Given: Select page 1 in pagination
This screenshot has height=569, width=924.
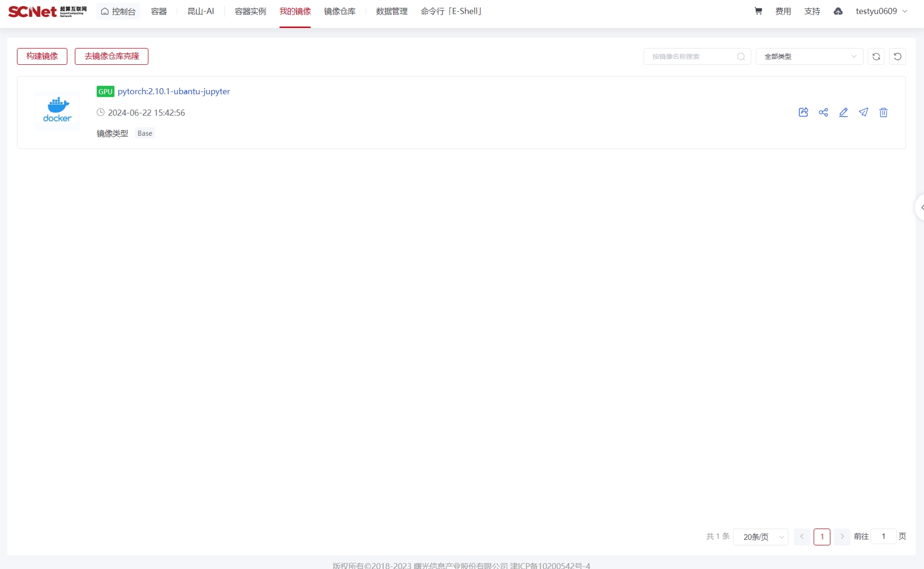Looking at the screenshot, I should [822, 537].
